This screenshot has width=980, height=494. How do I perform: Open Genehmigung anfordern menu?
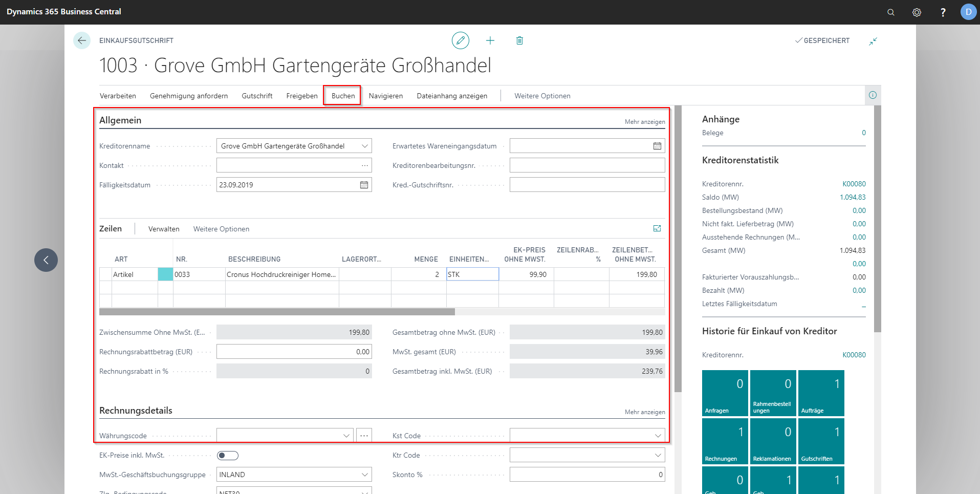189,96
